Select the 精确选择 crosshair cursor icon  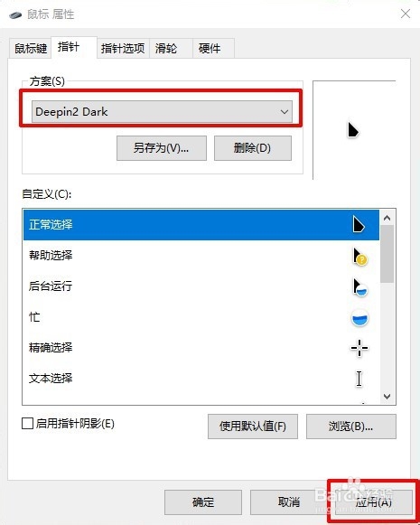(x=359, y=348)
